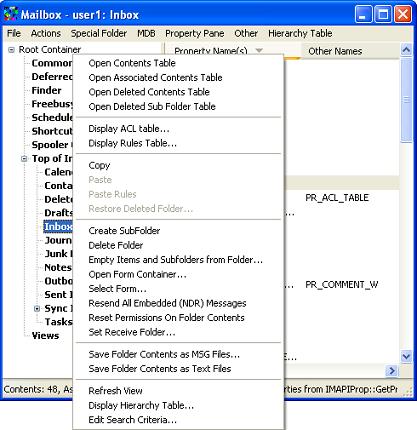Open the Special Folder menu
This screenshot has width=417, height=430.
(99, 33)
